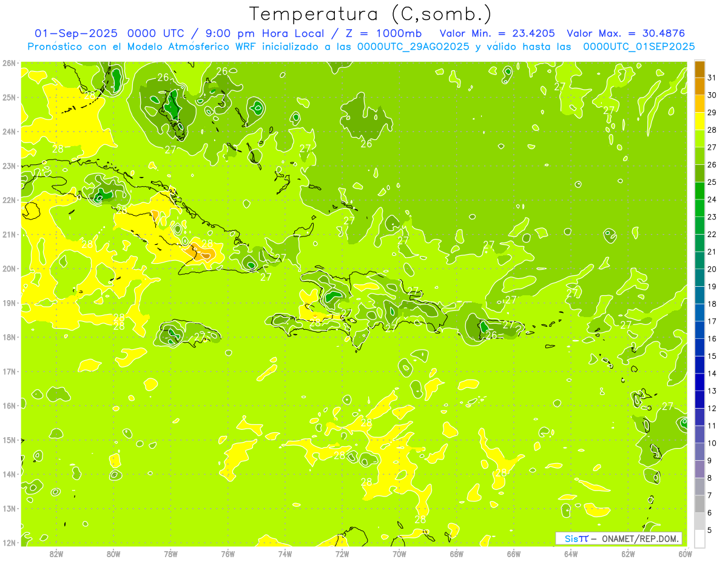Screen dimensions: 728x562
Task: Click the '16N' latitude axis label
Action: tap(8, 406)
